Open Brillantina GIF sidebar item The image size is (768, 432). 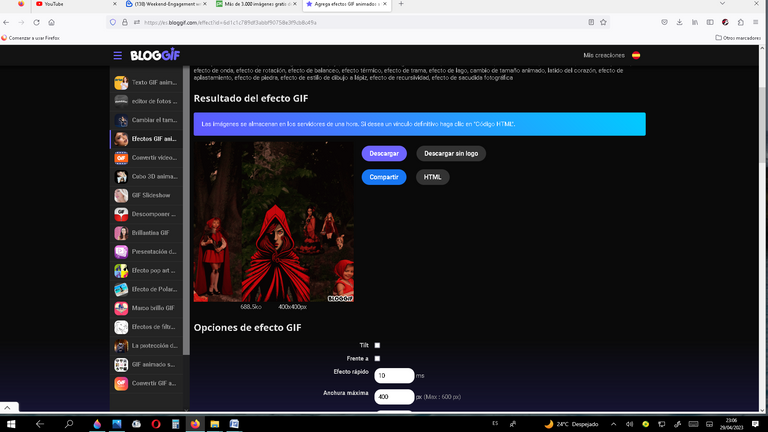146,233
